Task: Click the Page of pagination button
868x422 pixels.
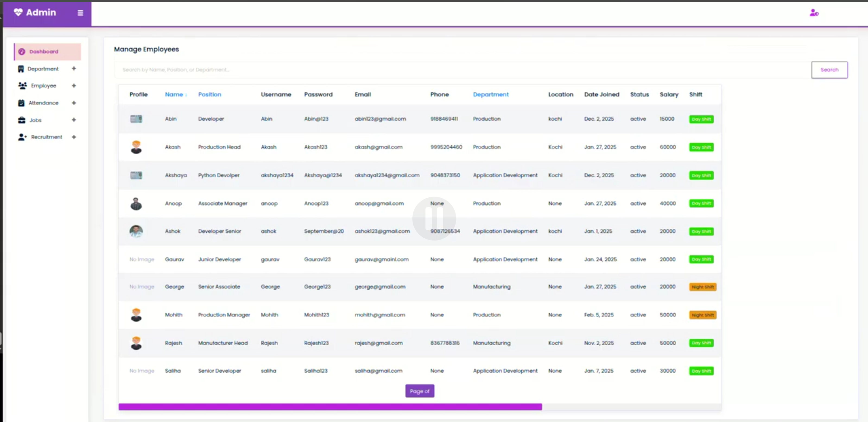Action: click(420, 391)
